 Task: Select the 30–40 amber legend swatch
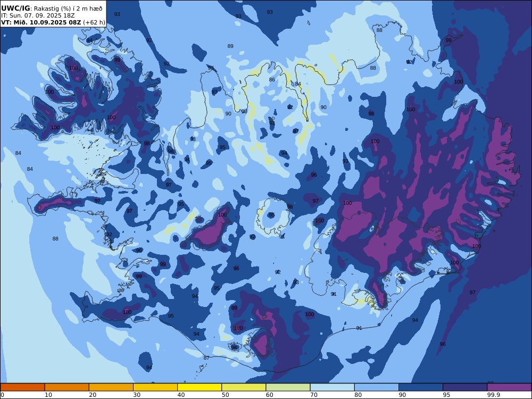click(155, 387)
